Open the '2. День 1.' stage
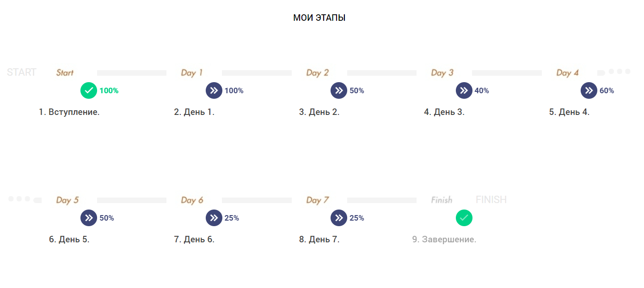This screenshot has width=644, height=288. 194,112
